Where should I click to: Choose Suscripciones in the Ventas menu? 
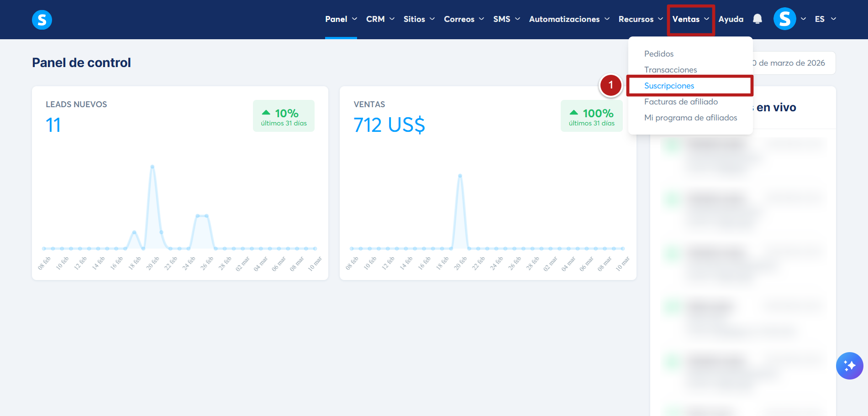[669, 86]
